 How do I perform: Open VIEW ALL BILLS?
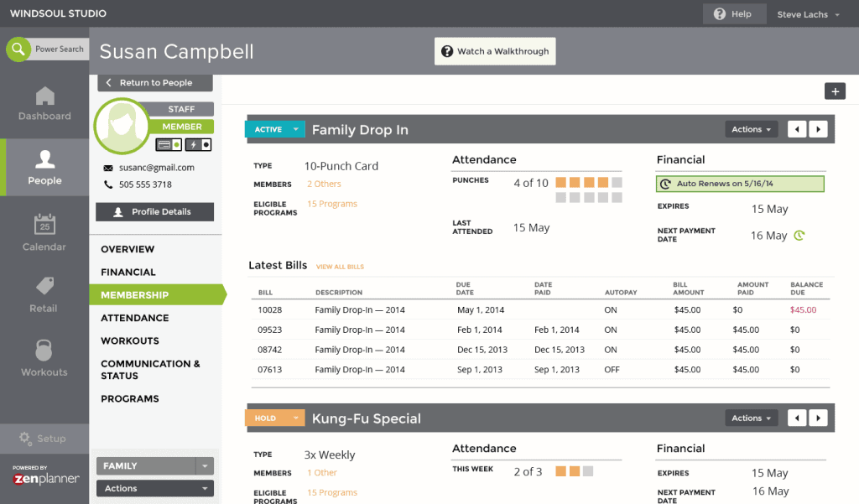(340, 266)
